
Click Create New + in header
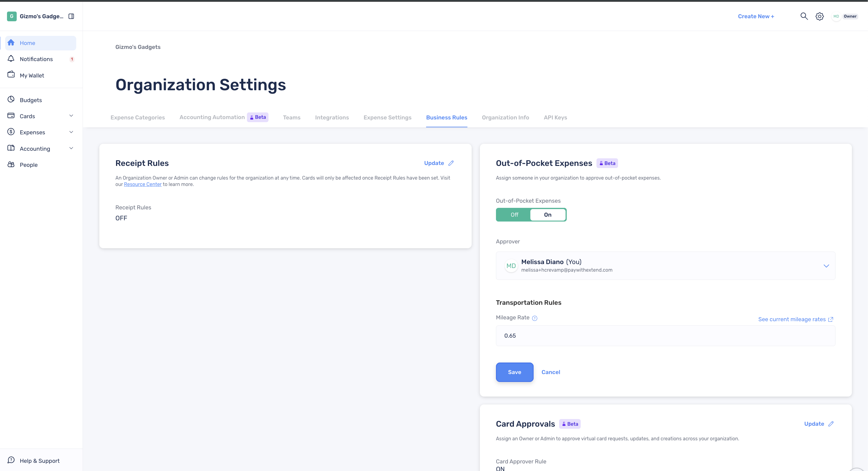756,16
